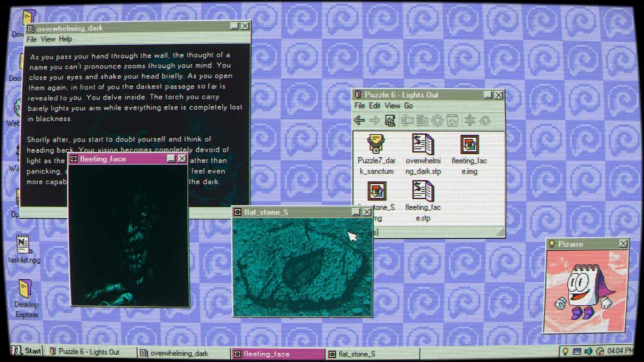
Task: Open the Help menu in overwhelming_dark
Action: (65, 40)
